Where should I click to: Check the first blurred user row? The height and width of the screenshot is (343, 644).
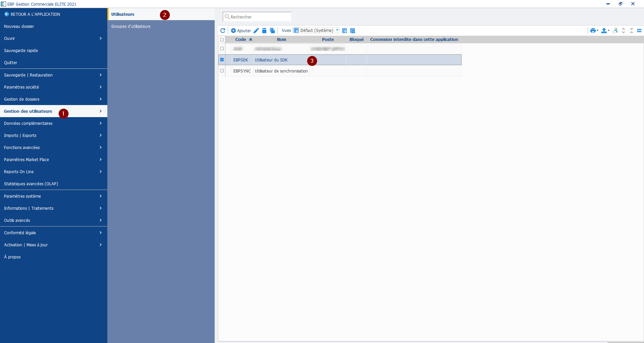pyautogui.click(x=222, y=49)
